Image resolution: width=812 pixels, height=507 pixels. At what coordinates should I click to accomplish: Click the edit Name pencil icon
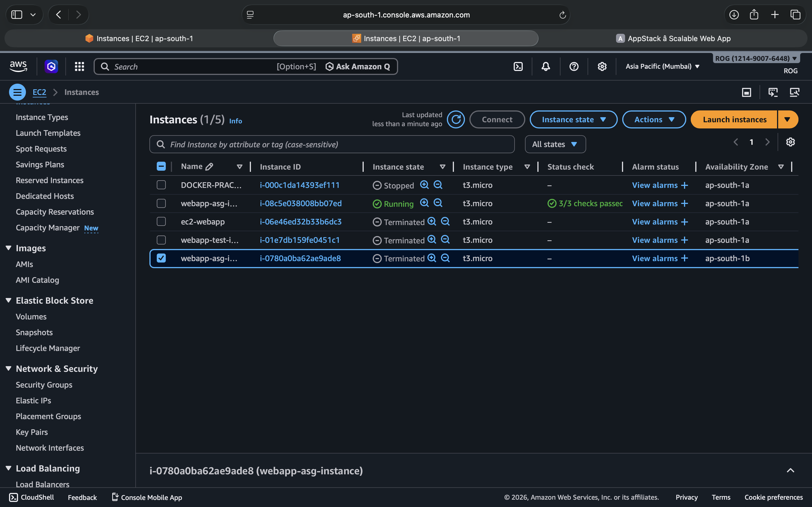[209, 167]
